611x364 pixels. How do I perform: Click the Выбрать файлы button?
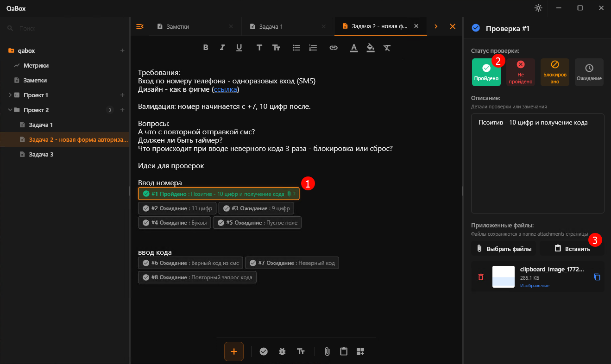pyautogui.click(x=504, y=249)
